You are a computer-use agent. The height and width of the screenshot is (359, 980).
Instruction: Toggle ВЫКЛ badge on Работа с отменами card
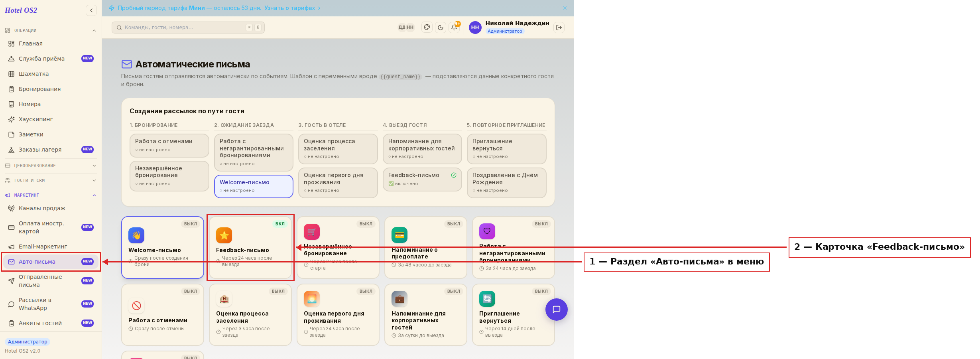pyautogui.click(x=191, y=291)
